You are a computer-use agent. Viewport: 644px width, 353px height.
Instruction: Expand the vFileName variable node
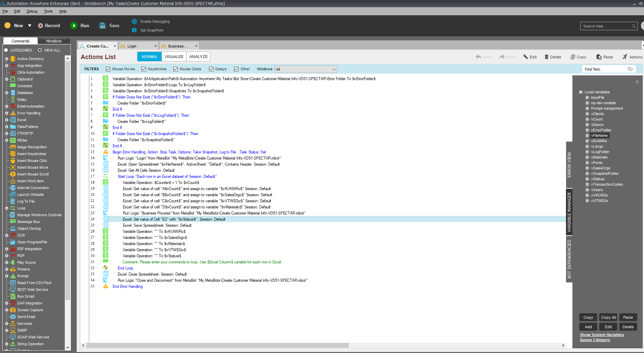click(x=587, y=135)
